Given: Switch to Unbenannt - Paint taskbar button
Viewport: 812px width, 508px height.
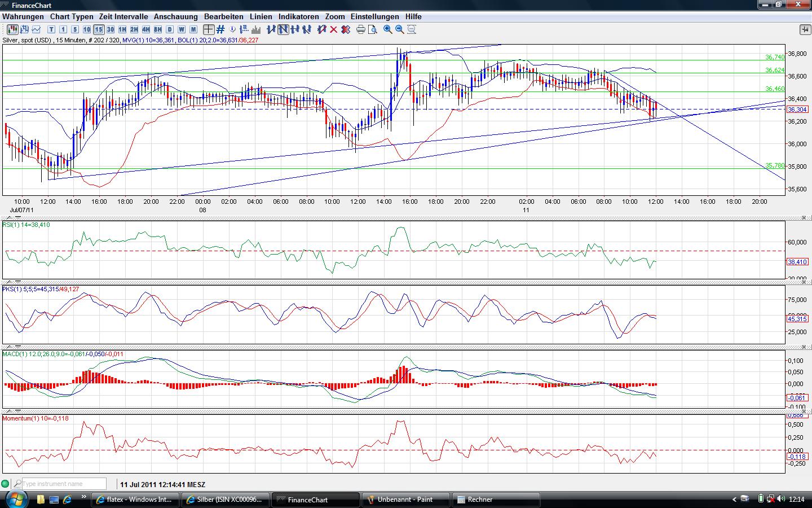Looking at the screenshot, I should click(405, 500).
